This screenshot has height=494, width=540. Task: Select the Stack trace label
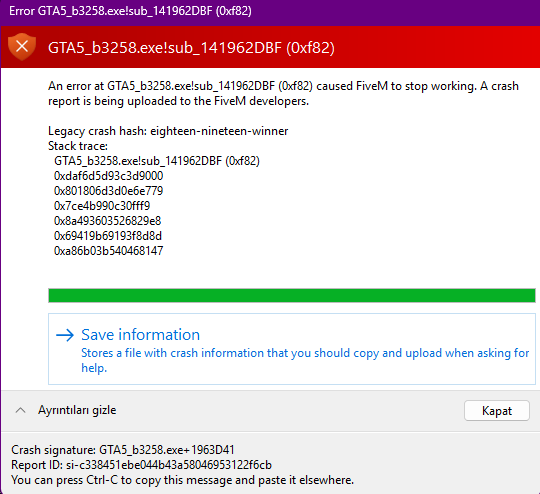(x=78, y=146)
